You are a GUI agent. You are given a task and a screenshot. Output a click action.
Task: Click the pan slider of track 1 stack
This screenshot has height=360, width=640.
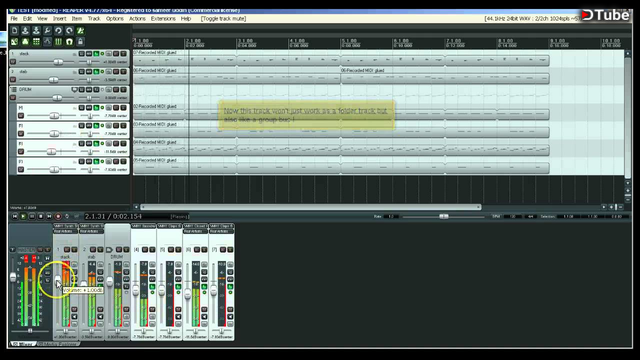[89, 62]
